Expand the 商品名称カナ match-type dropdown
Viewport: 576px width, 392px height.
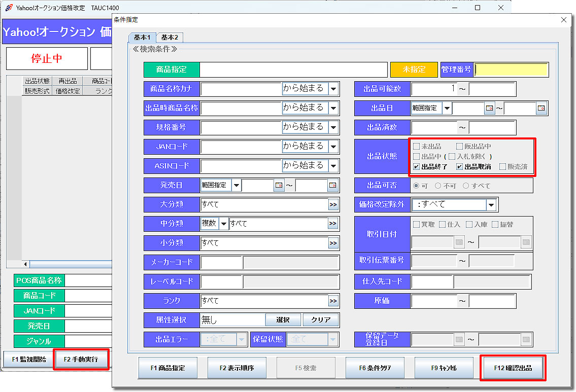click(333, 89)
